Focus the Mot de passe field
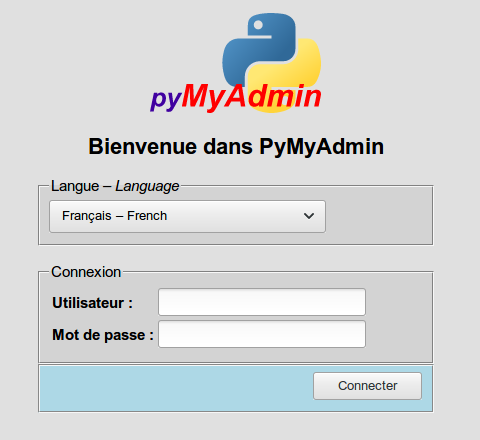 [262, 334]
